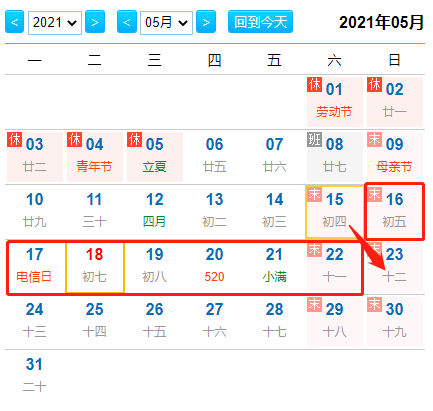This screenshot has width=433, height=411.
Task: Choose May 17 电信日 date
Action: (x=35, y=267)
